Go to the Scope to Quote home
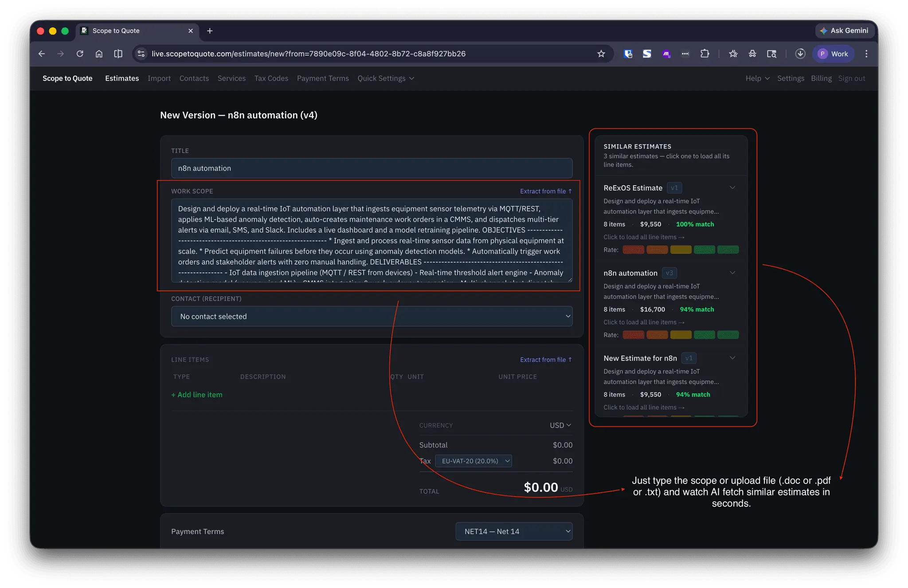908x588 pixels. [x=67, y=78]
